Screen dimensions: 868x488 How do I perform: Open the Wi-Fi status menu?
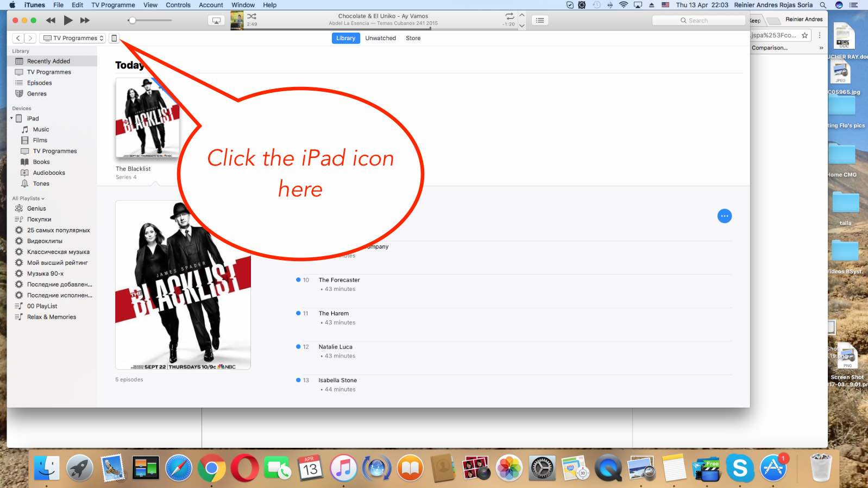point(624,5)
